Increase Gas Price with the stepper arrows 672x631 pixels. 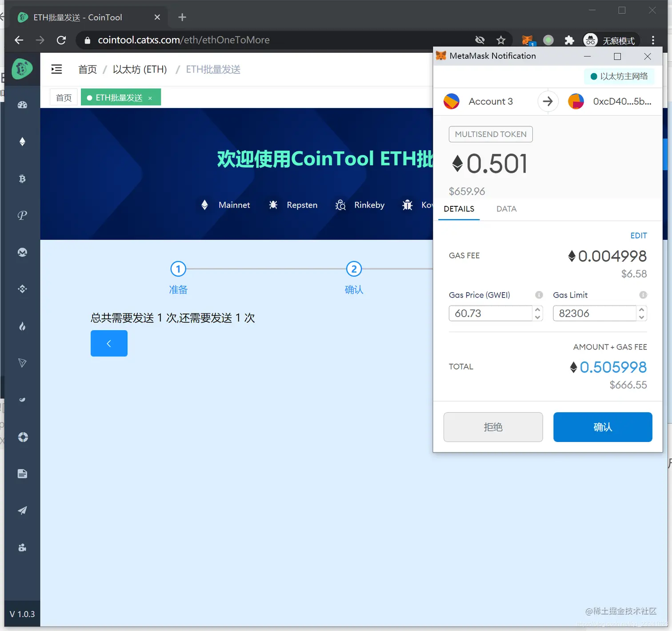(538, 310)
